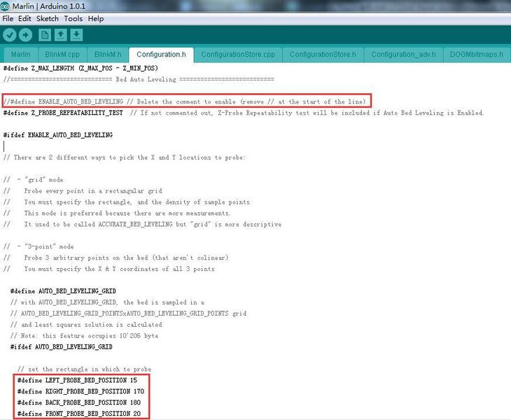Click the '#define AUTO_BED_LEVELING_GRID' line
This screenshot has width=511, height=420.
pos(63,291)
